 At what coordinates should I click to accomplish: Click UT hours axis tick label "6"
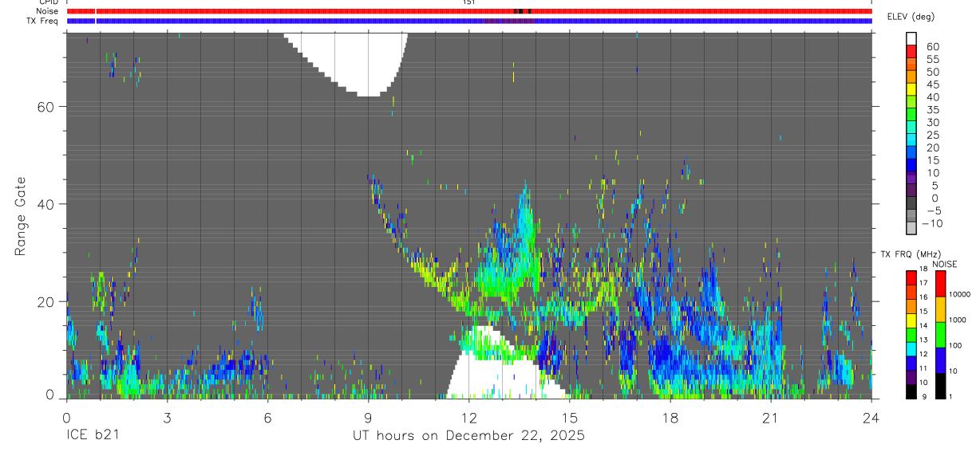pos(267,417)
